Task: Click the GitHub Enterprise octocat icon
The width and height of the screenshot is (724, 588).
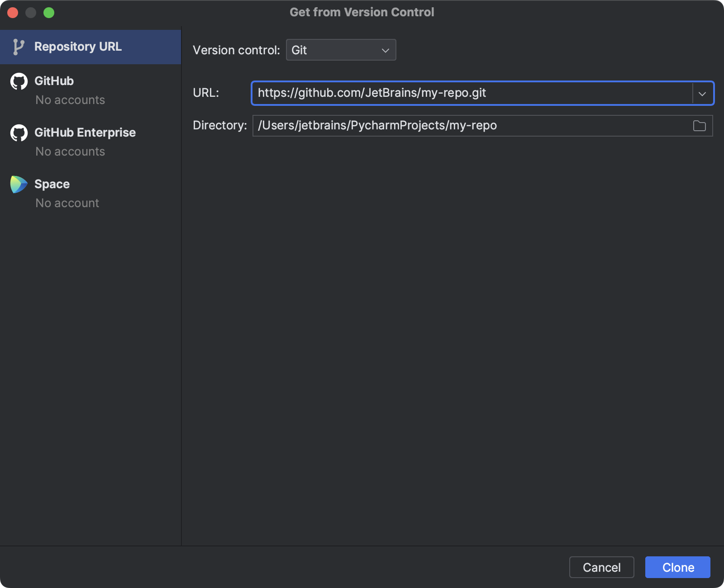Action: (19, 133)
